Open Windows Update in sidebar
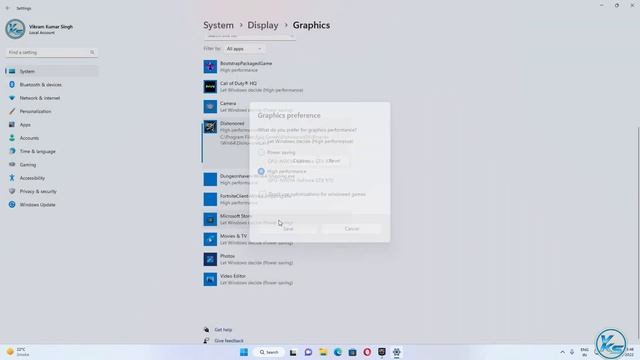The image size is (640, 360). coord(52,204)
